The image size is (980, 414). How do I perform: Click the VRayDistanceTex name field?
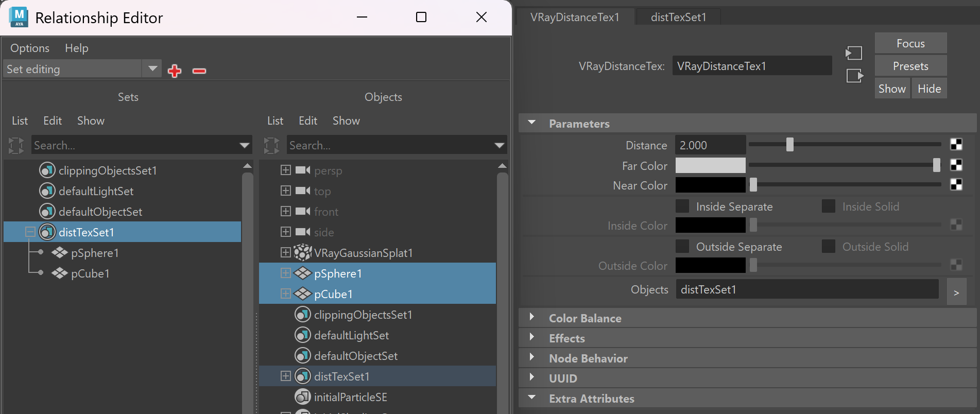click(752, 66)
